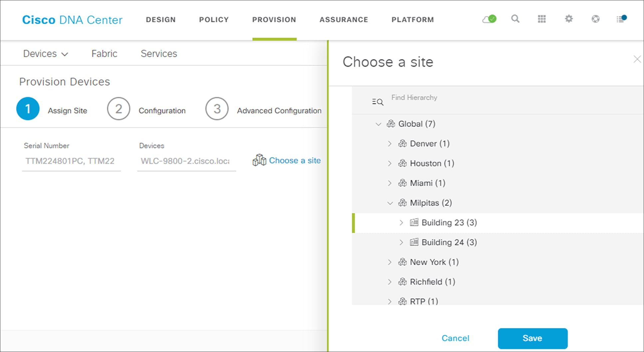Select Building 23 (3)
Viewport: 644px width, 352px height.
449,223
